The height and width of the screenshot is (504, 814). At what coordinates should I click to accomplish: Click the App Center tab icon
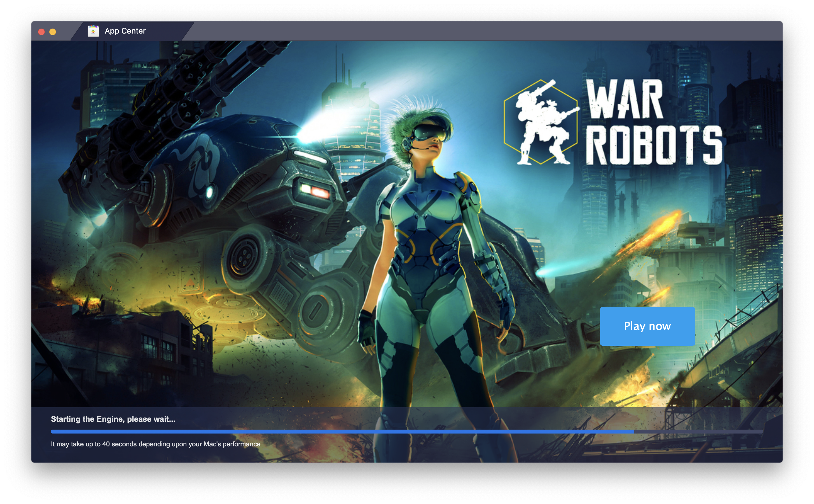coord(93,31)
